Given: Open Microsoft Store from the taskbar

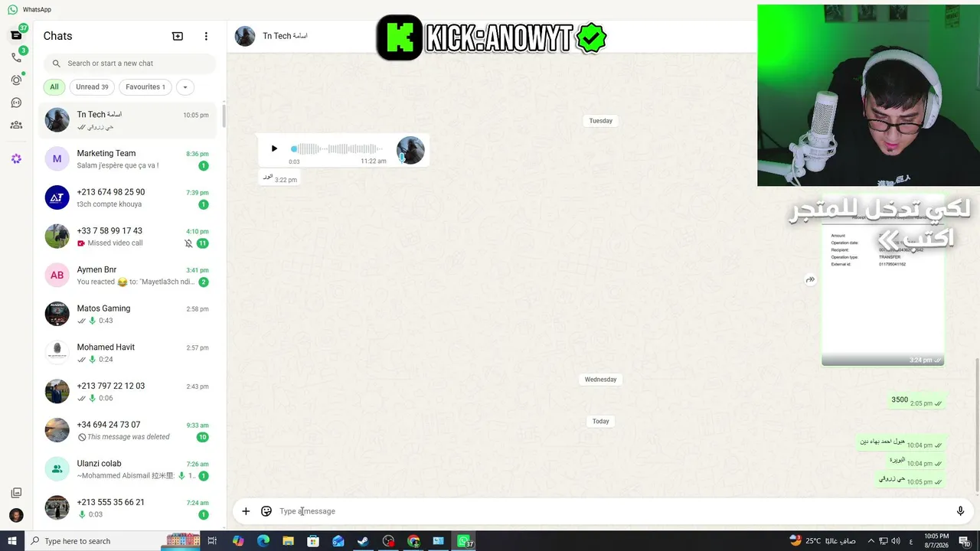Looking at the screenshot, I should click(313, 541).
